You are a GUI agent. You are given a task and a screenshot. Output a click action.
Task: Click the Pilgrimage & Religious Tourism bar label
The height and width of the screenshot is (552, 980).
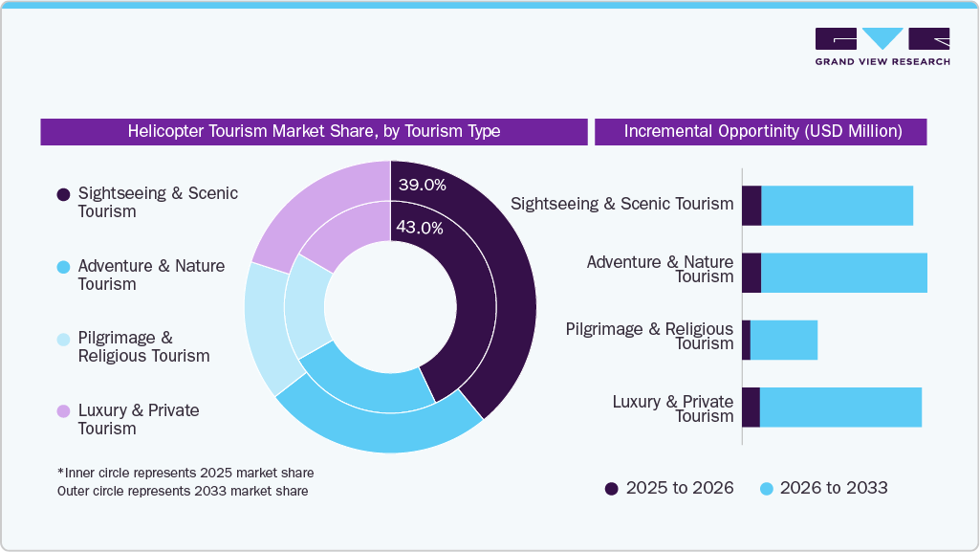pos(649,336)
